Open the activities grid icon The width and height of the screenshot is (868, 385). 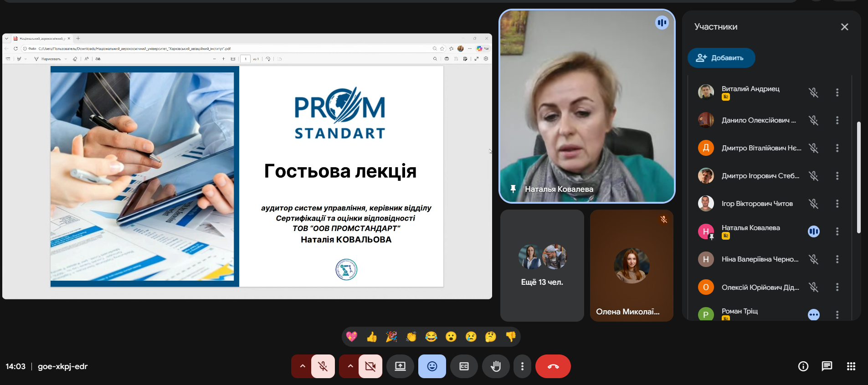[851, 366]
